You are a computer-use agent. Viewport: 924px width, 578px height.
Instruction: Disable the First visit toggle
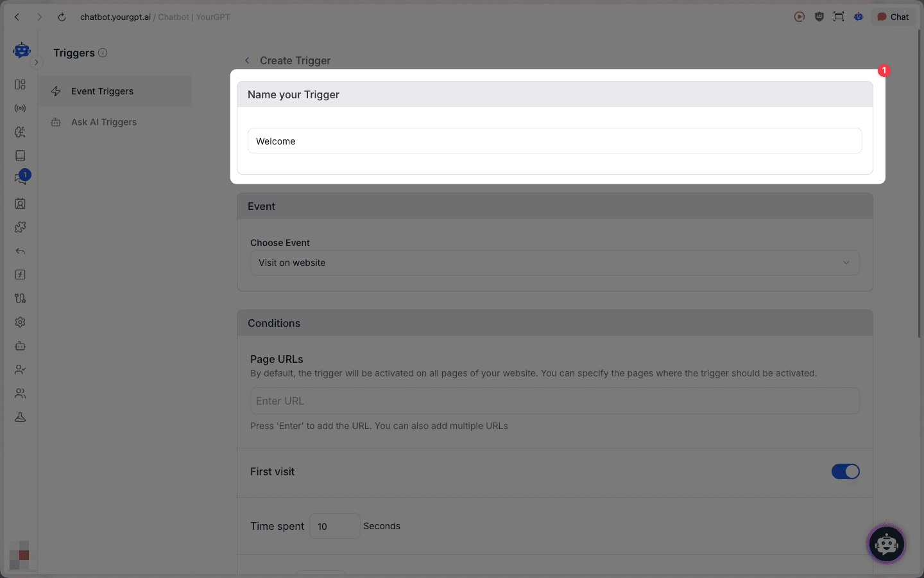pyautogui.click(x=845, y=471)
